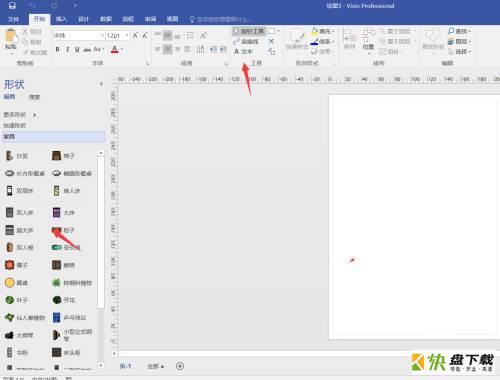500x380 pixels.
Task: Open the 搜索 Search tab in Shapes
Action: click(34, 97)
